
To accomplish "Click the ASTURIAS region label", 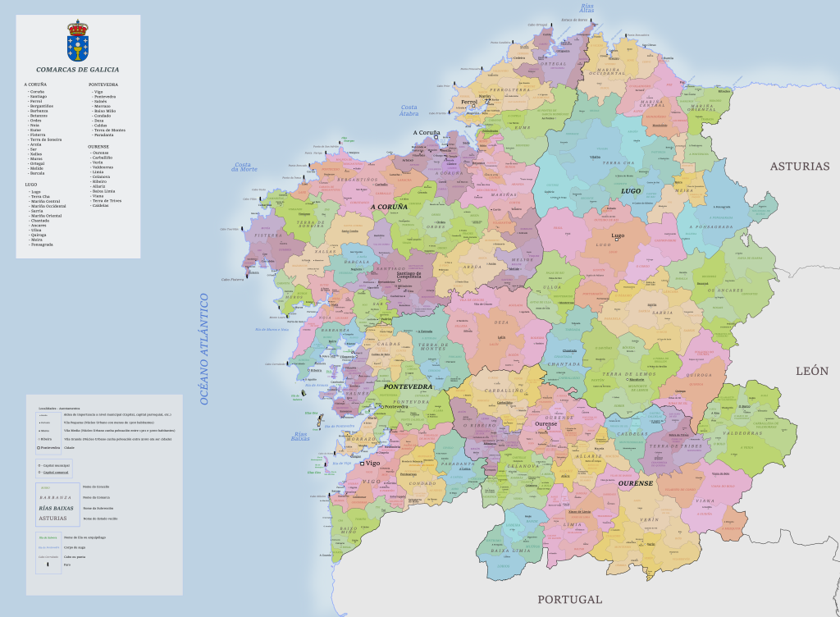I will [x=800, y=167].
